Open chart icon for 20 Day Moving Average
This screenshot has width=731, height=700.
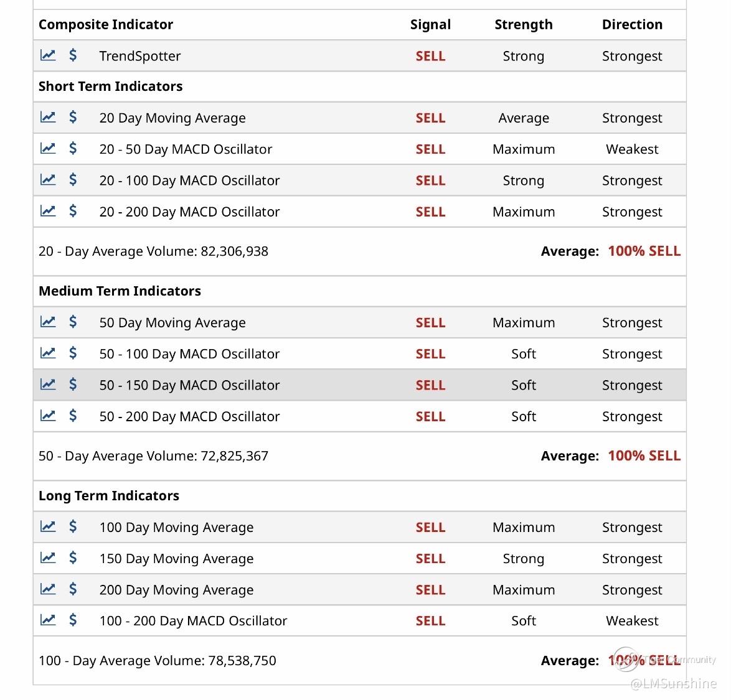[x=48, y=117]
